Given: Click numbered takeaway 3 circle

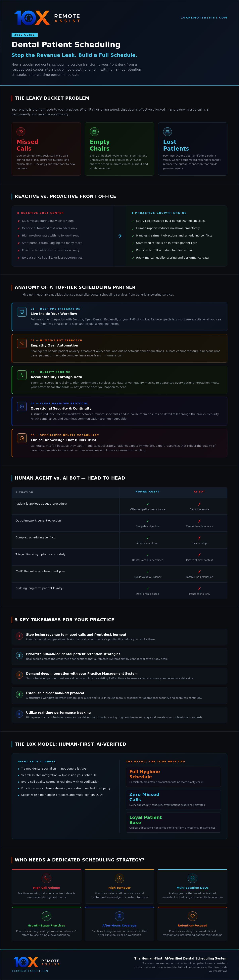Looking at the screenshot, I should 20,675.
